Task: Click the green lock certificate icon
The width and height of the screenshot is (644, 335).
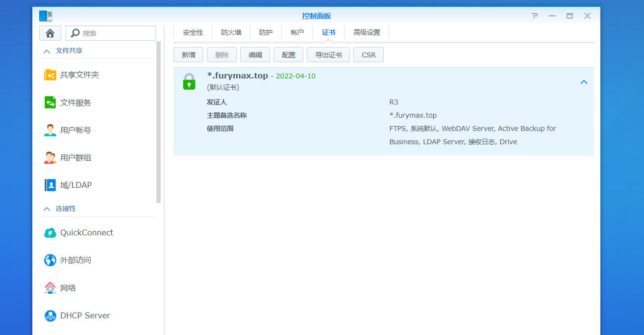Action: 189,81
